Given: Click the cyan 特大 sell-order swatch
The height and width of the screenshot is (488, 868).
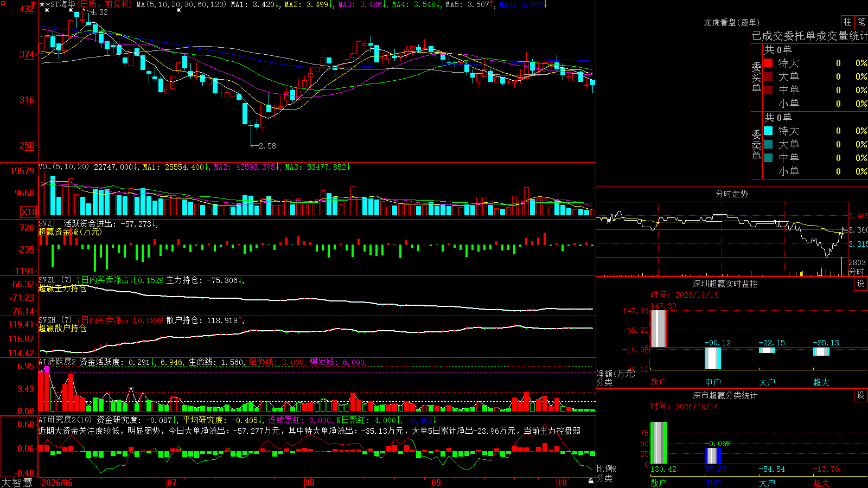Looking at the screenshot, I should (768, 131).
